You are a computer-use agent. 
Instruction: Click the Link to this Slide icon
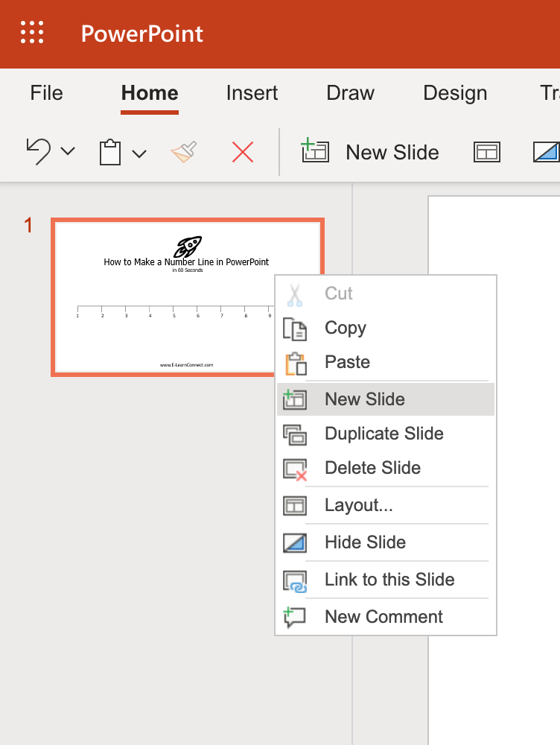coord(295,582)
